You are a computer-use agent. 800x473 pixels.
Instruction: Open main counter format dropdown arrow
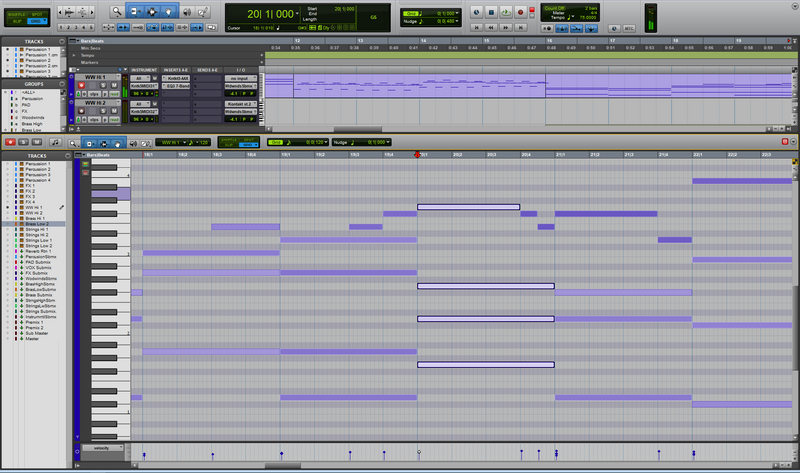(x=297, y=14)
